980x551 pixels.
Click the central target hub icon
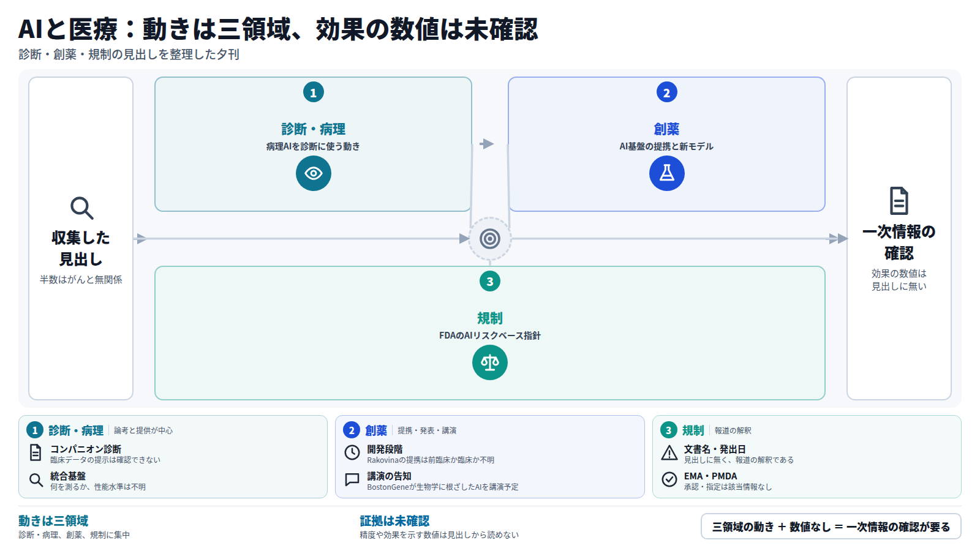click(x=490, y=239)
